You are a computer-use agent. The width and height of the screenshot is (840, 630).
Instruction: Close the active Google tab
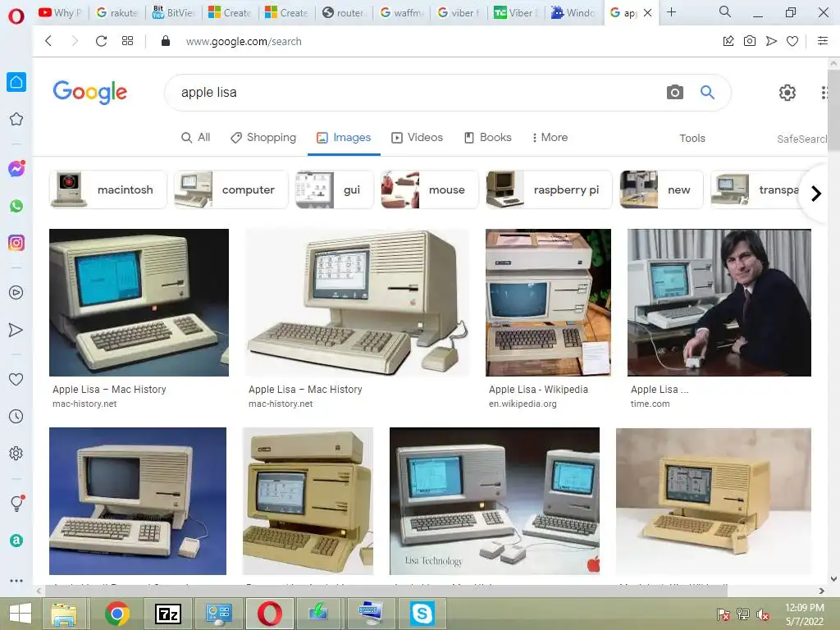(648, 12)
